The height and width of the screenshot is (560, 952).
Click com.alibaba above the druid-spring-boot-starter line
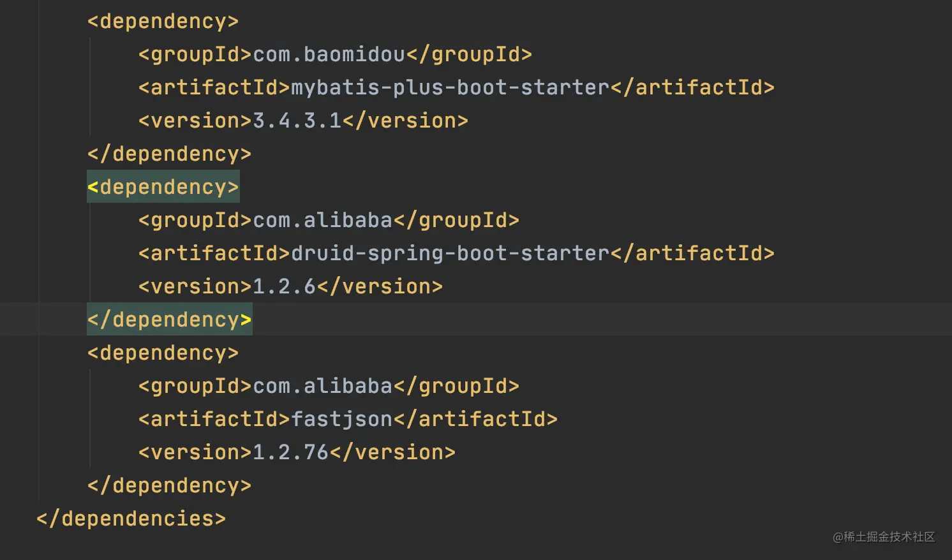323,220
